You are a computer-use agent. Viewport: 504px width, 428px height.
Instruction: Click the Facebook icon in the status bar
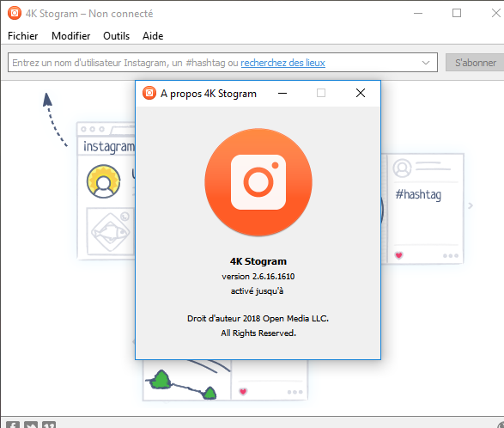coord(13,425)
